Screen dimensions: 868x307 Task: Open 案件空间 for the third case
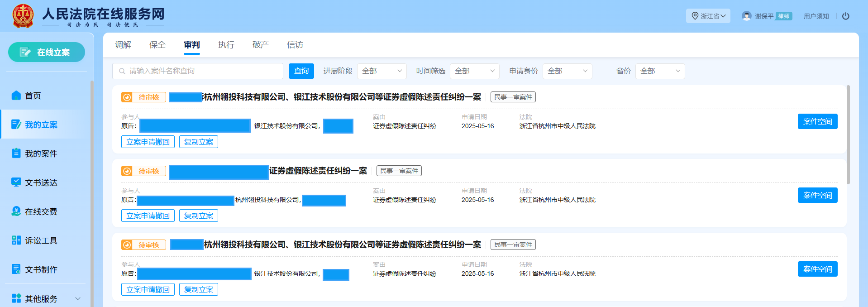817,269
